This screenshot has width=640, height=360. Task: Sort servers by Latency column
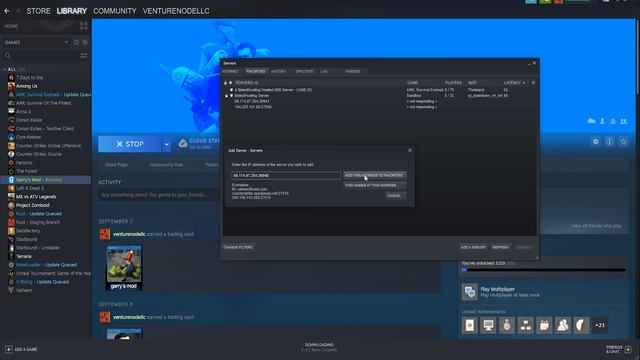coord(514,82)
